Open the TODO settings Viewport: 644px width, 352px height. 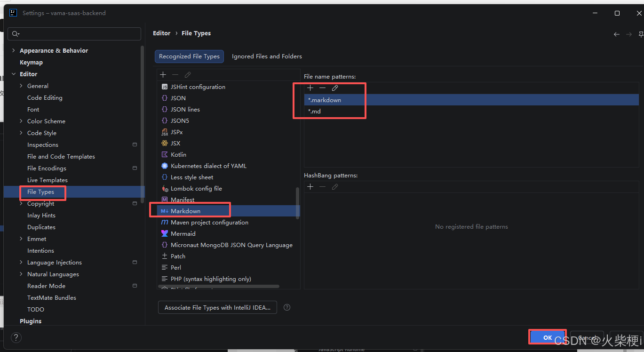click(x=36, y=310)
